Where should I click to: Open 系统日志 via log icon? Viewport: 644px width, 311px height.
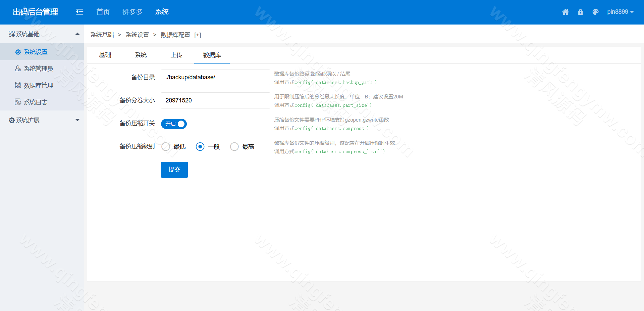click(x=17, y=102)
